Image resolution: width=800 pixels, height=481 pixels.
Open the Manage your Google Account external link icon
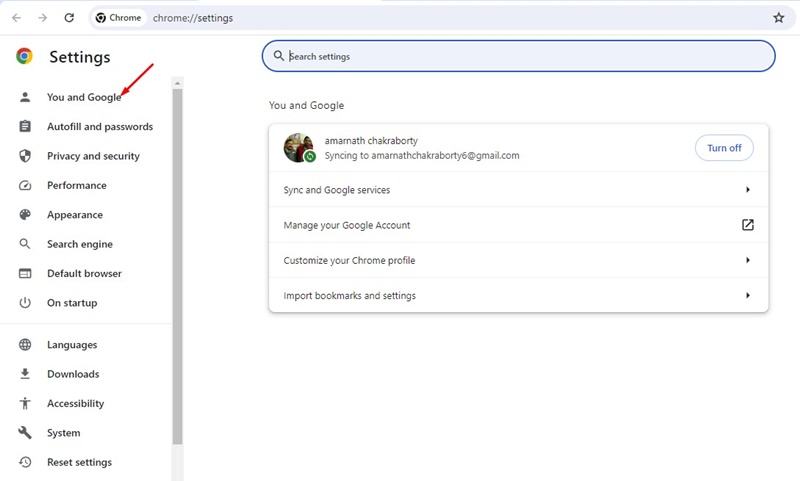[x=747, y=225]
